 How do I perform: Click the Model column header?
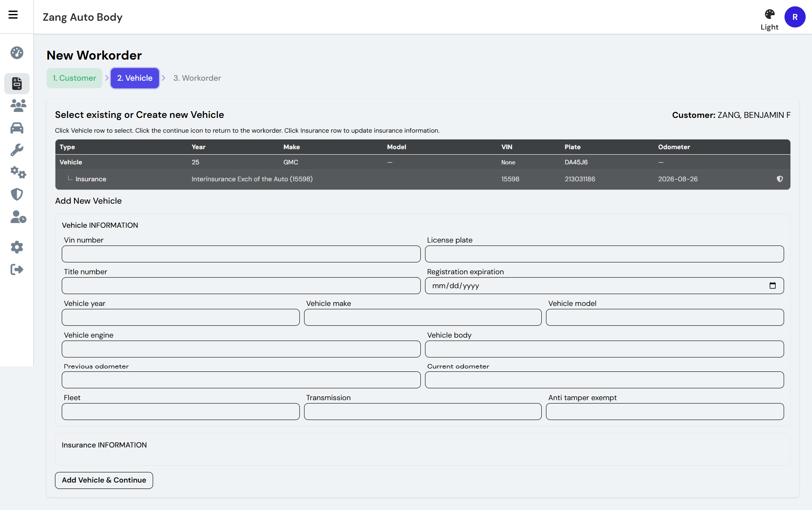tap(397, 147)
